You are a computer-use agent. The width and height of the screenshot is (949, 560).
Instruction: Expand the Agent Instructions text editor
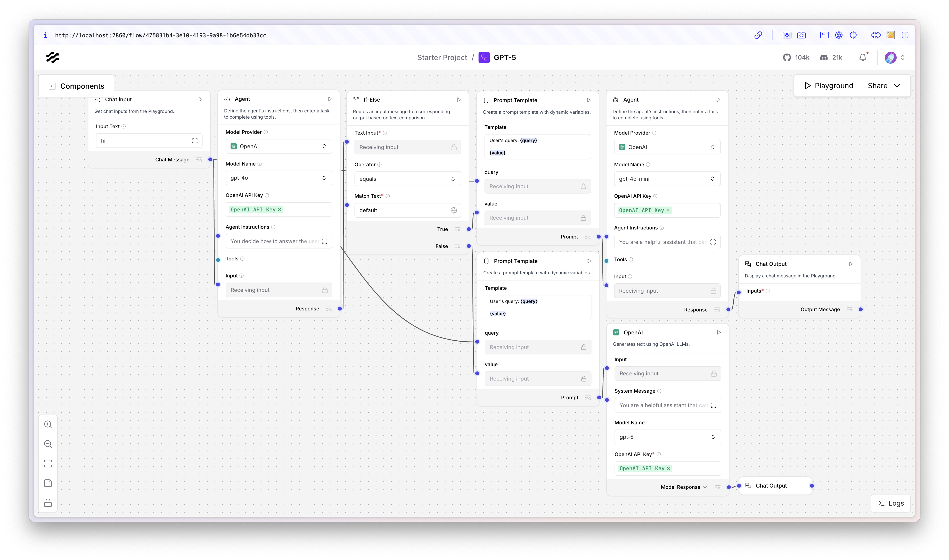click(324, 241)
